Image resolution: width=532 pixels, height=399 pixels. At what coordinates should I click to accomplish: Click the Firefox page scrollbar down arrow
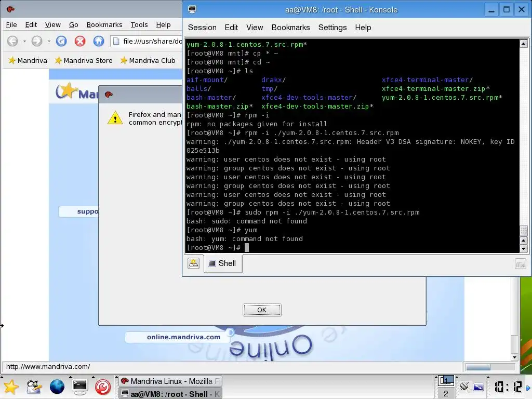514,357
